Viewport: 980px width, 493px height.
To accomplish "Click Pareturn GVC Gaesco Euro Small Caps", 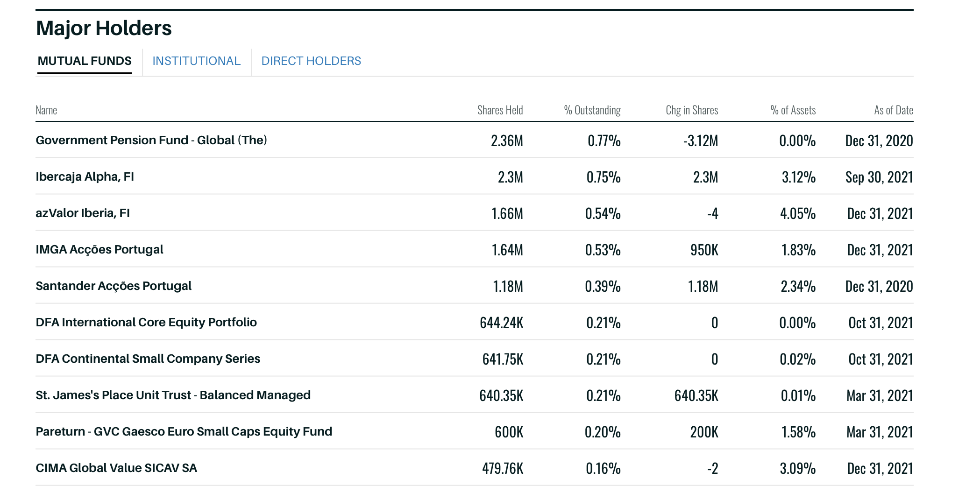I will 184,432.
